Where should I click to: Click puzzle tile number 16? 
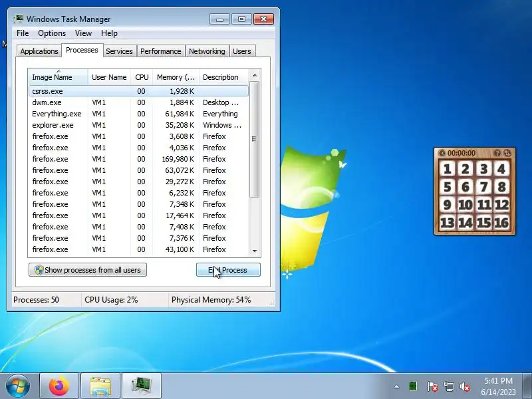coord(501,223)
